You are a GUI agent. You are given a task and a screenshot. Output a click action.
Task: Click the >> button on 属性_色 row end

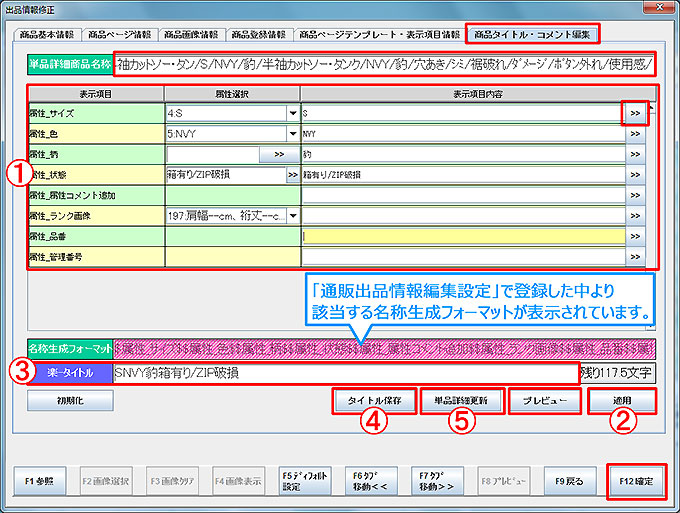click(x=635, y=134)
